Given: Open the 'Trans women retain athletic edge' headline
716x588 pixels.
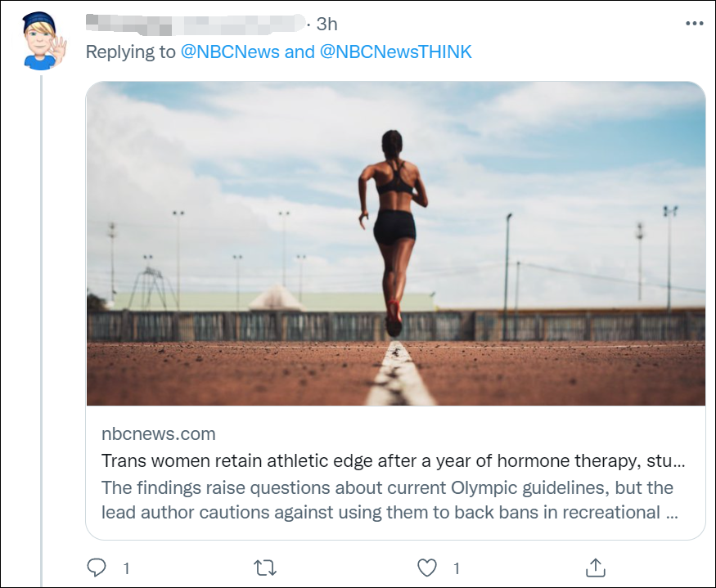Looking at the screenshot, I should click(393, 460).
